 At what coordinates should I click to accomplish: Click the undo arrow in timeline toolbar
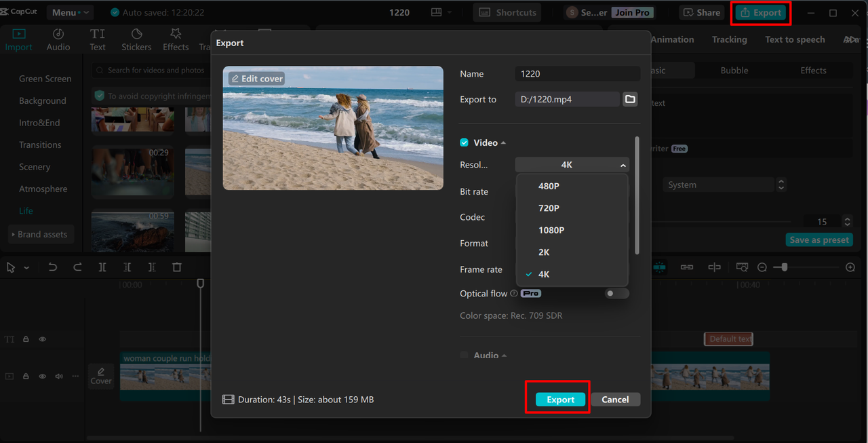click(53, 267)
